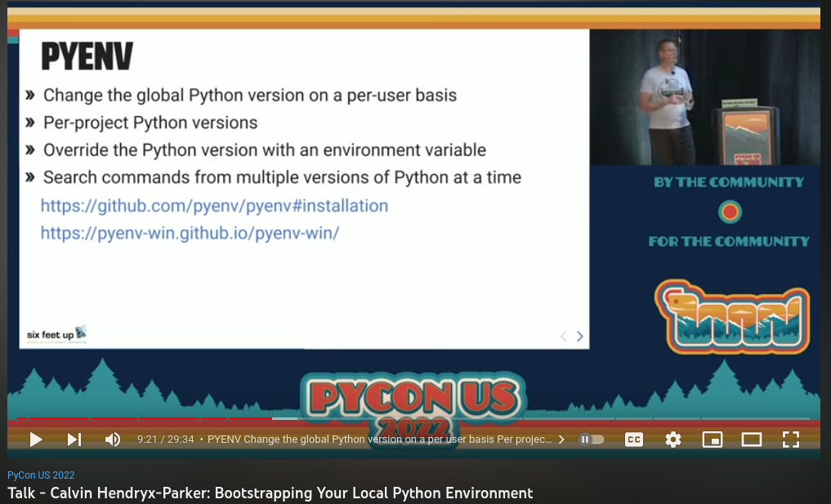Open the pyenv GitHub installation link
This screenshot has height=504, width=831.
coord(214,206)
